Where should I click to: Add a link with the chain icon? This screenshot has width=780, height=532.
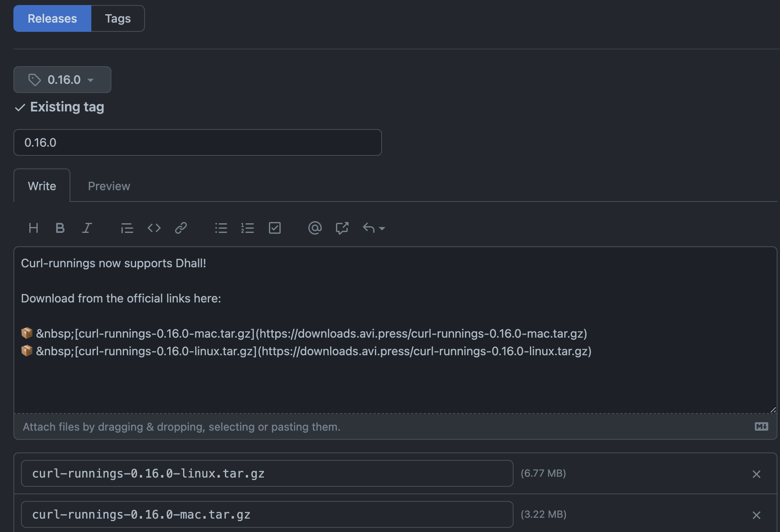coord(181,228)
